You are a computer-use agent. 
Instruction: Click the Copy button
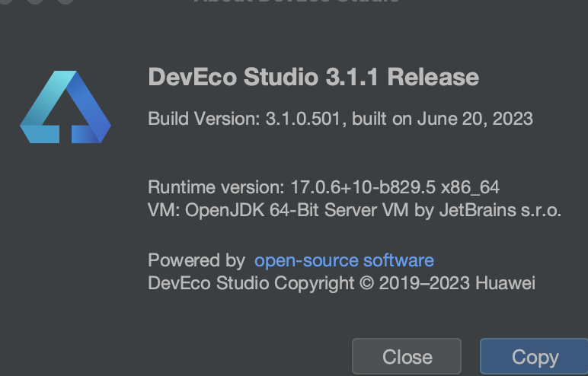point(535,356)
